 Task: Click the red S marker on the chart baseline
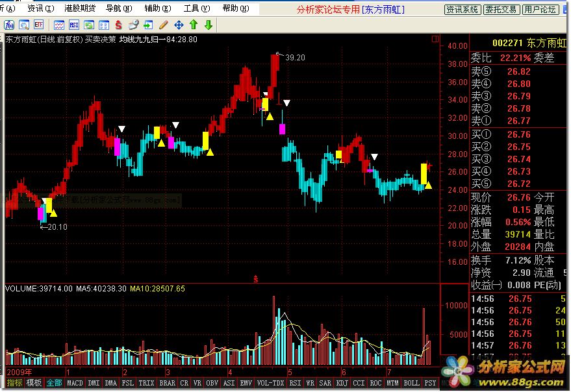pos(256,279)
